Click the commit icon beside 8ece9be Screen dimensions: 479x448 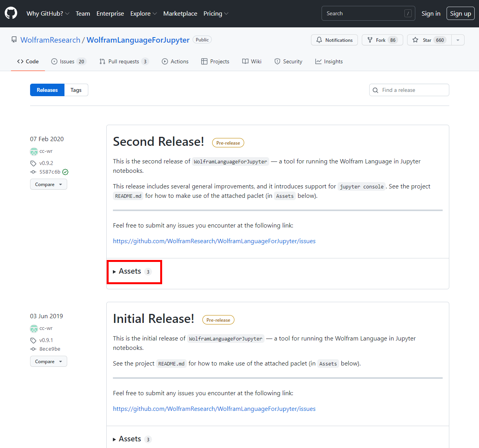pos(33,349)
